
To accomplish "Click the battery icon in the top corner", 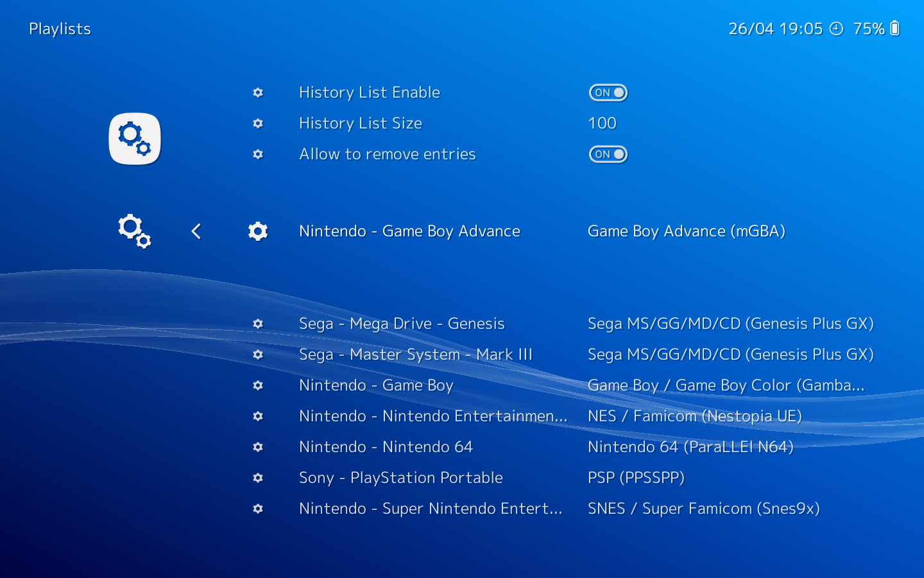I will pyautogui.click(x=895, y=28).
